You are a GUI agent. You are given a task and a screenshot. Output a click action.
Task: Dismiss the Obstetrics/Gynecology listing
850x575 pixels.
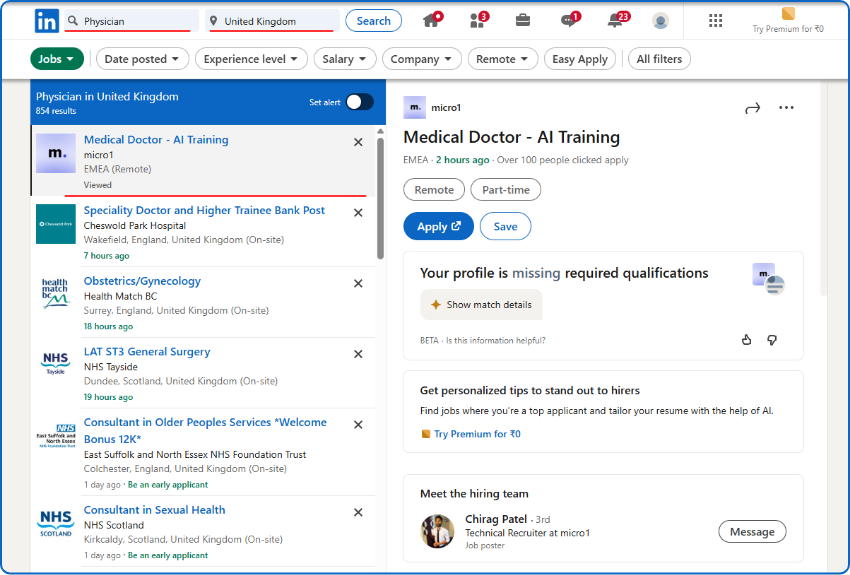358,283
